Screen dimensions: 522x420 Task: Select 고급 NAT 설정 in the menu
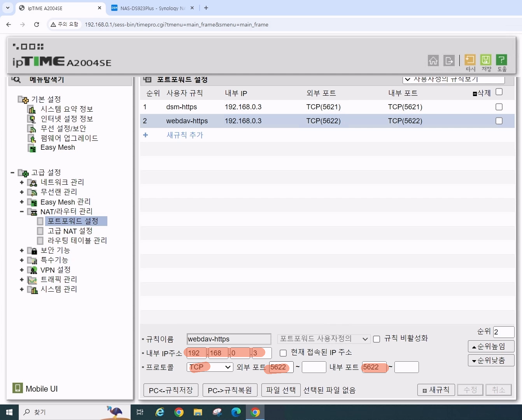pos(70,231)
